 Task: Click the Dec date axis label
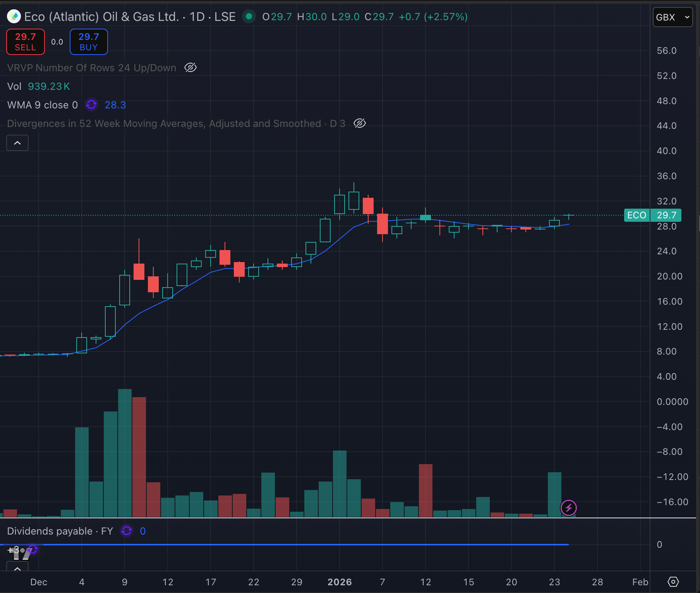(x=39, y=582)
